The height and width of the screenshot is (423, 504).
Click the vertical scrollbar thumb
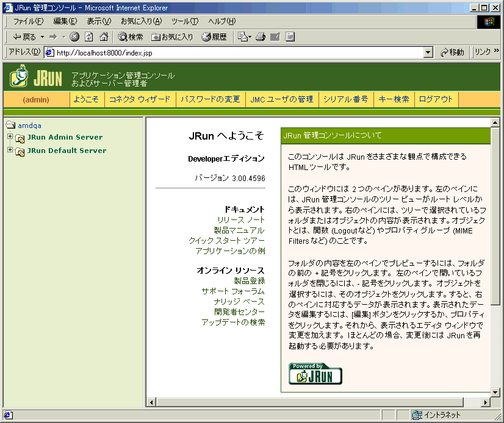click(x=495, y=216)
